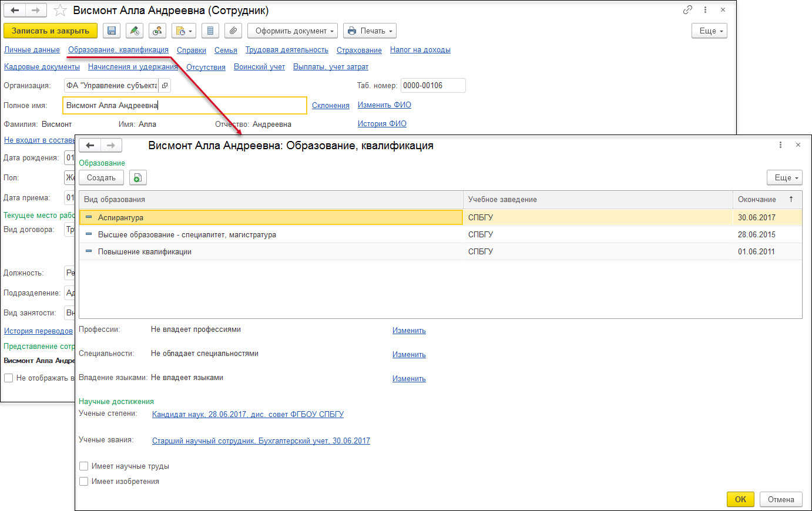Image resolution: width=812 pixels, height=511 pixels.
Task: Open 'Кандидат наук' degree link
Action: pyautogui.click(x=248, y=414)
